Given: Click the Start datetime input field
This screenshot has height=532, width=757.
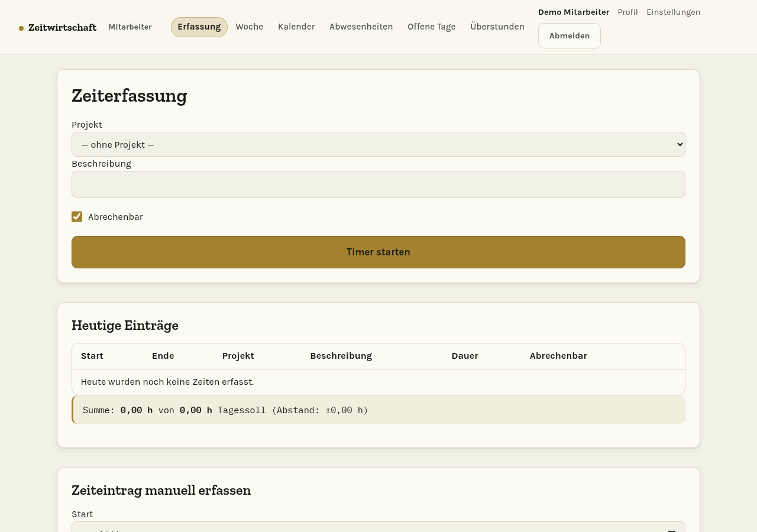Looking at the screenshot, I should click(x=378, y=527).
